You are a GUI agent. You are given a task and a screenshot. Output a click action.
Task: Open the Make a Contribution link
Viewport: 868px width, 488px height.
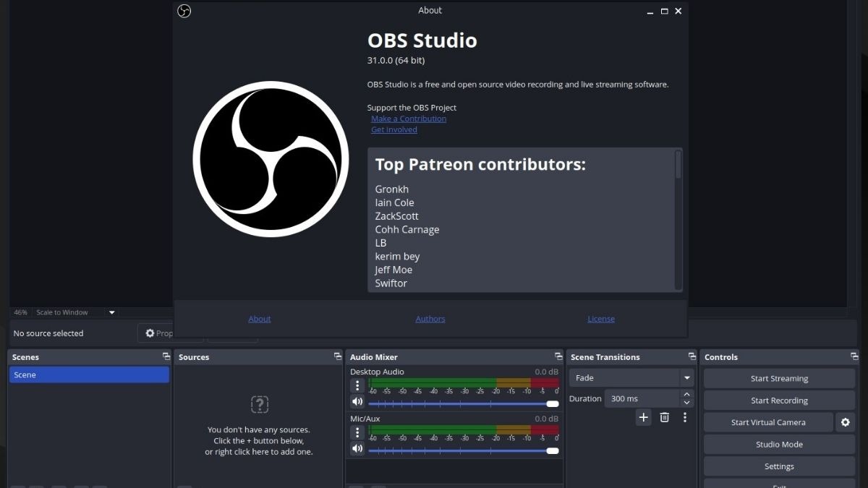point(409,119)
